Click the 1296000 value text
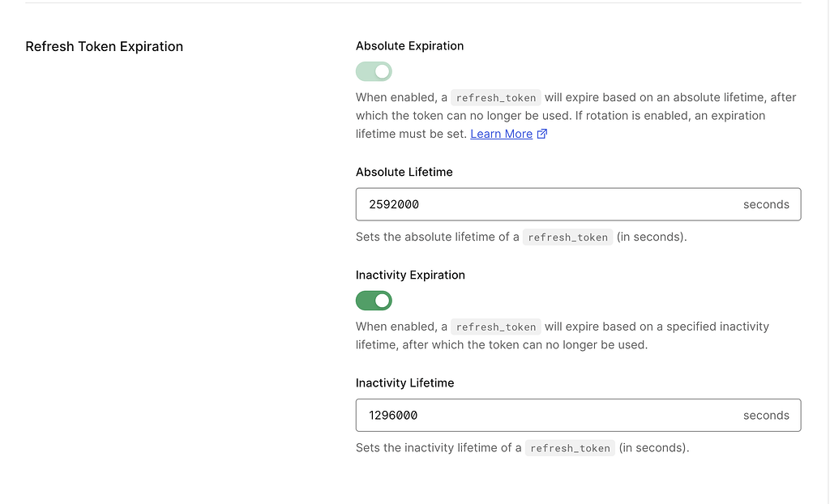830x504 pixels. click(393, 415)
